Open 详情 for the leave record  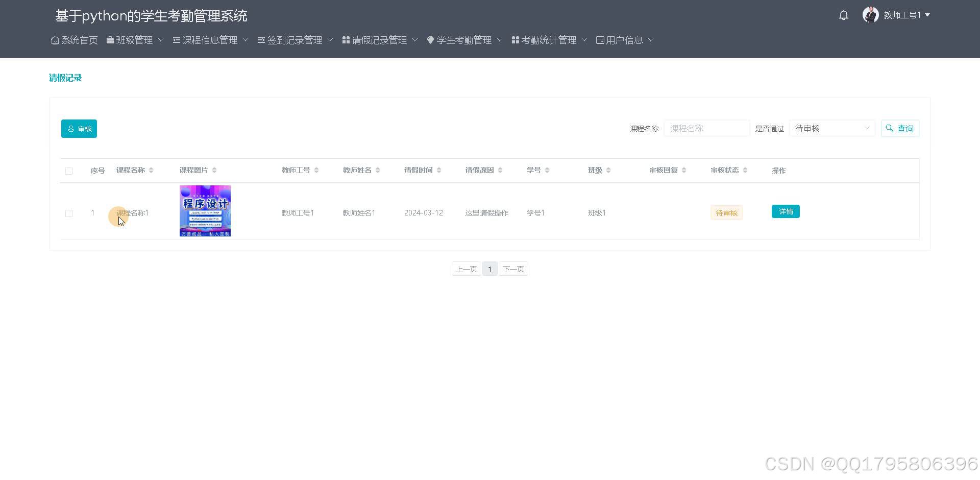click(x=786, y=212)
